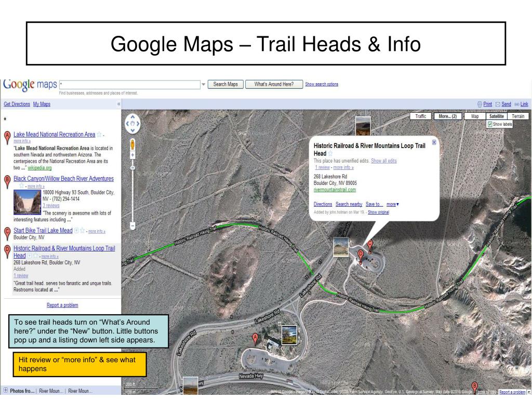Click map marker A near Lakeshore Rd
The height and width of the screenshot is (399, 532).
point(255,338)
